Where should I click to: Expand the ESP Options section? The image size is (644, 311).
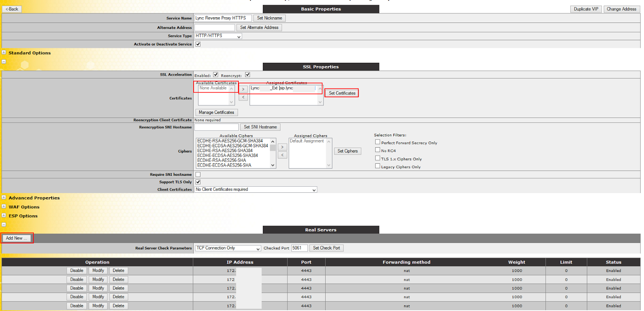[4, 215]
